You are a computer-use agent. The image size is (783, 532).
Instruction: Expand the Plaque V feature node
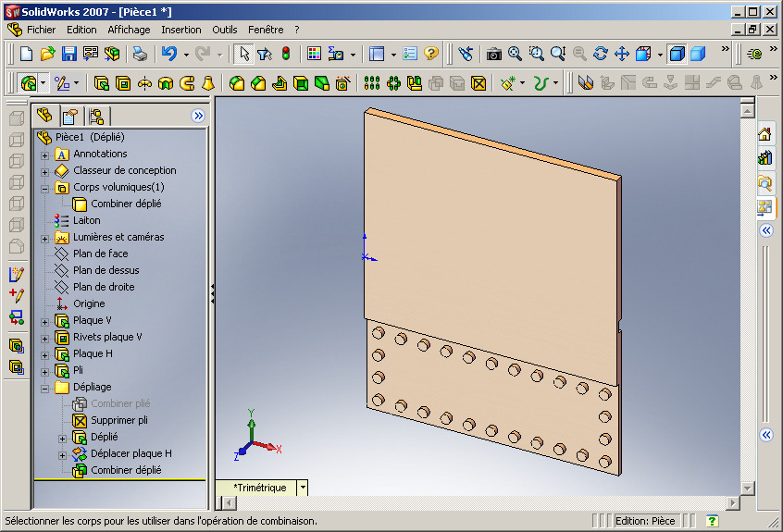(x=45, y=322)
